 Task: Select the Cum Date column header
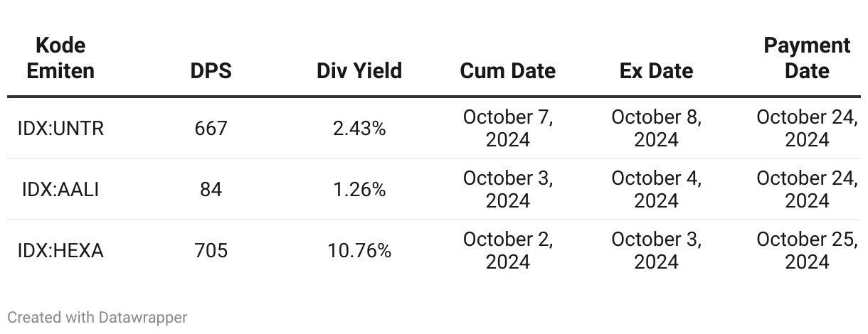(x=508, y=71)
